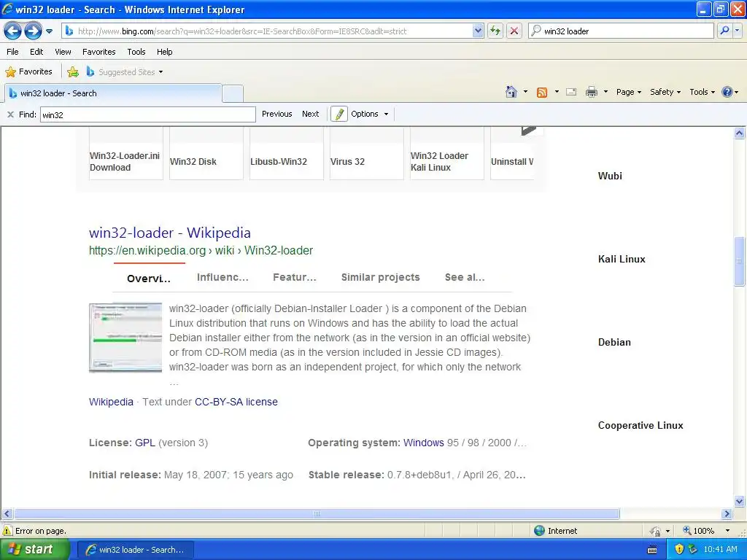Expand the address bar URL dropdown
The image size is (747, 560).
478,31
